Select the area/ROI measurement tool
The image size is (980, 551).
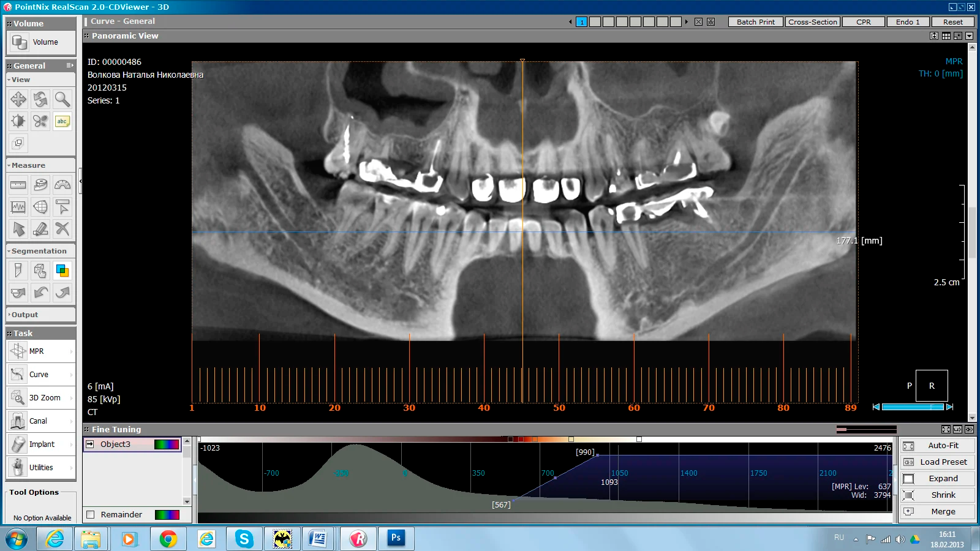(x=40, y=207)
